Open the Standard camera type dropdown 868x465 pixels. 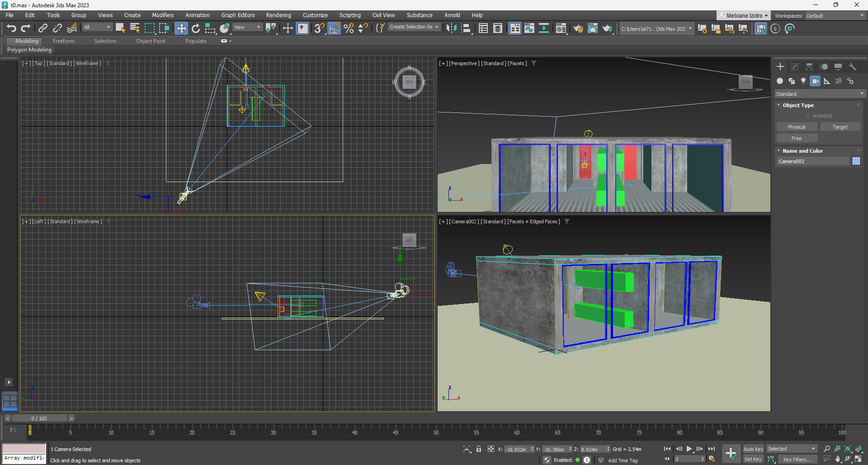(819, 94)
